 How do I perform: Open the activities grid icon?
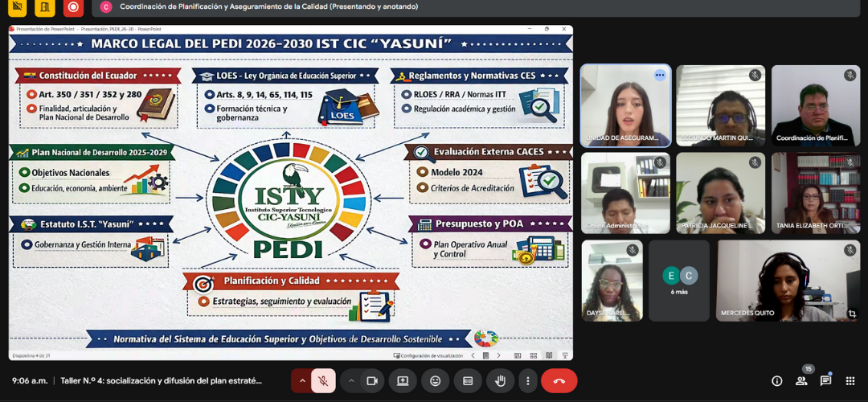point(850,381)
